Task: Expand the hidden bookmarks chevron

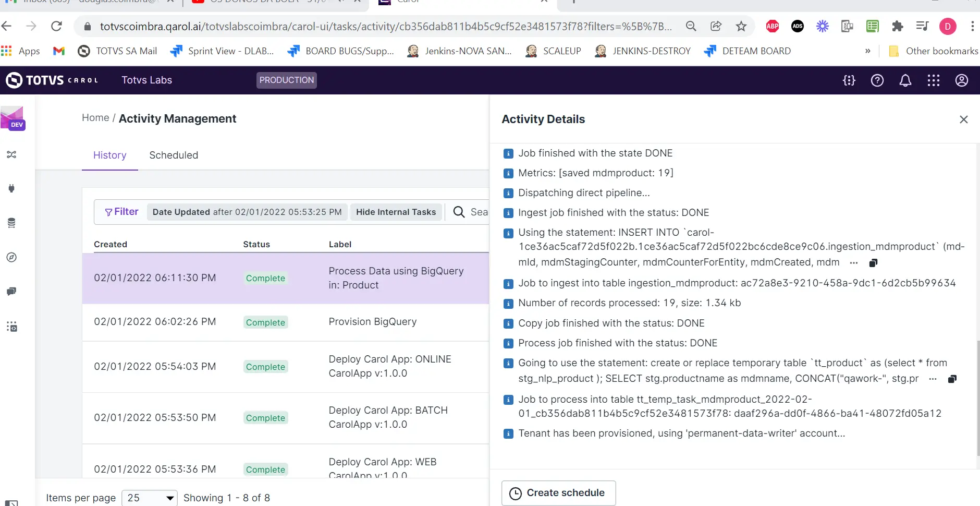Action: click(867, 51)
